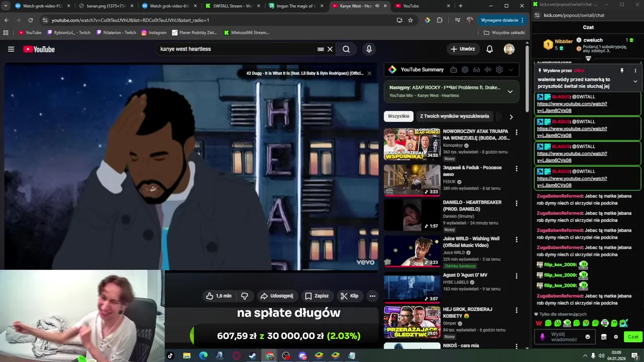Open Kick chat settings gear

pos(616,337)
